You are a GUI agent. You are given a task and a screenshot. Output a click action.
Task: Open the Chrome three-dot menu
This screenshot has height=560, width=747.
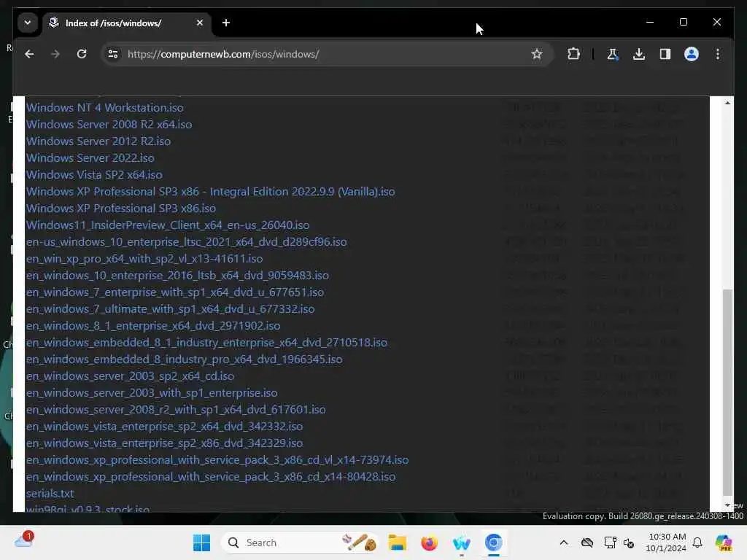(x=718, y=54)
